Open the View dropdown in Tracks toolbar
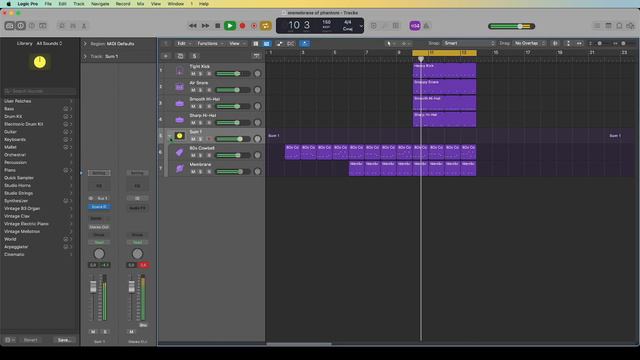This screenshot has height=360, width=640. [x=237, y=43]
